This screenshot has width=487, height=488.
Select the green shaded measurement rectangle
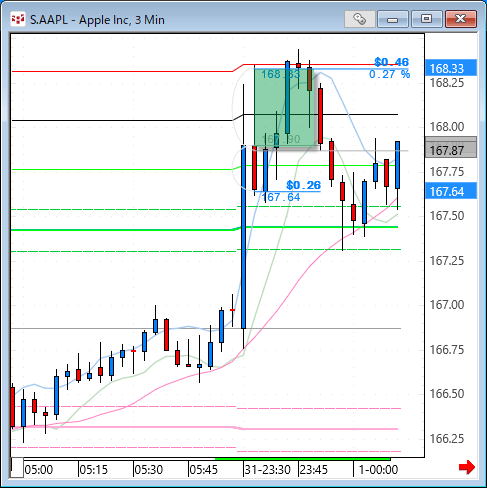pyautogui.click(x=284, y=107)
